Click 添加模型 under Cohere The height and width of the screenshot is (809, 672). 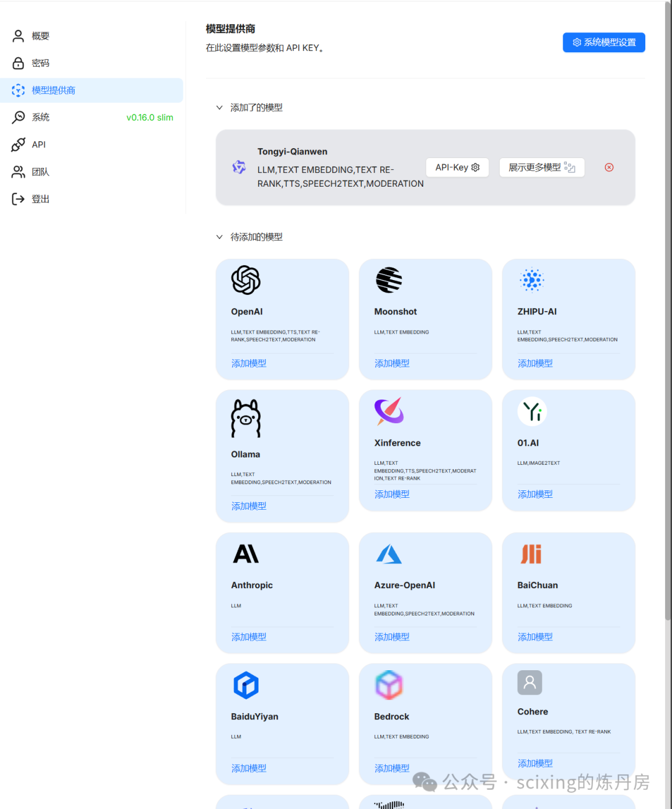point(535,763)
